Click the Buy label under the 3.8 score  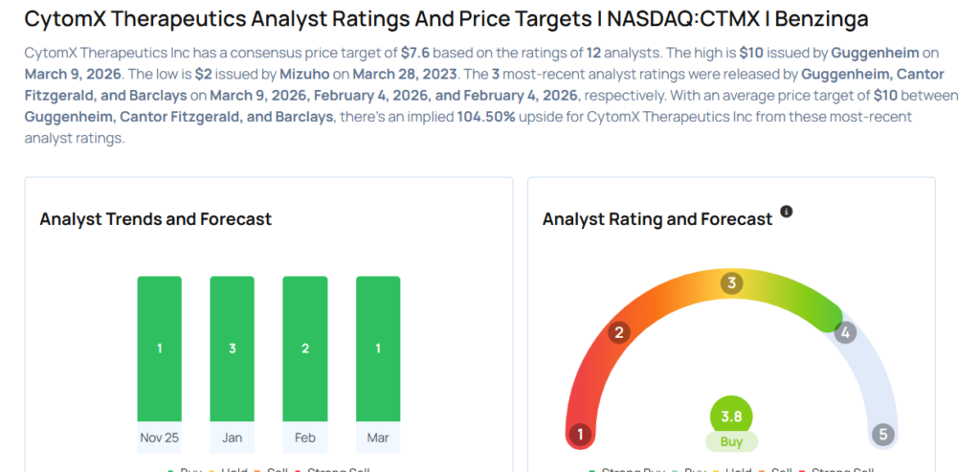click(x=732, y=441)
